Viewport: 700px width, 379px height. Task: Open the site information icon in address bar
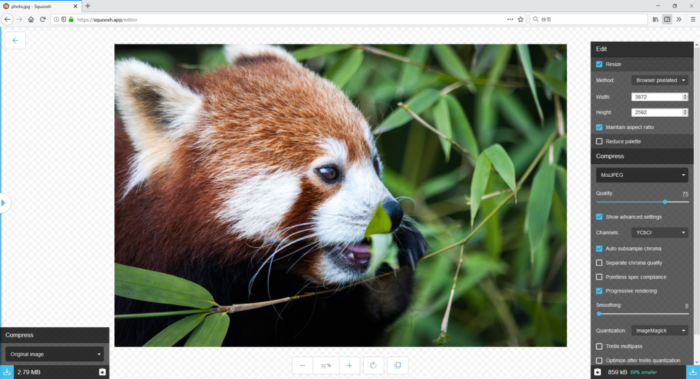click(x=56, y=20)
